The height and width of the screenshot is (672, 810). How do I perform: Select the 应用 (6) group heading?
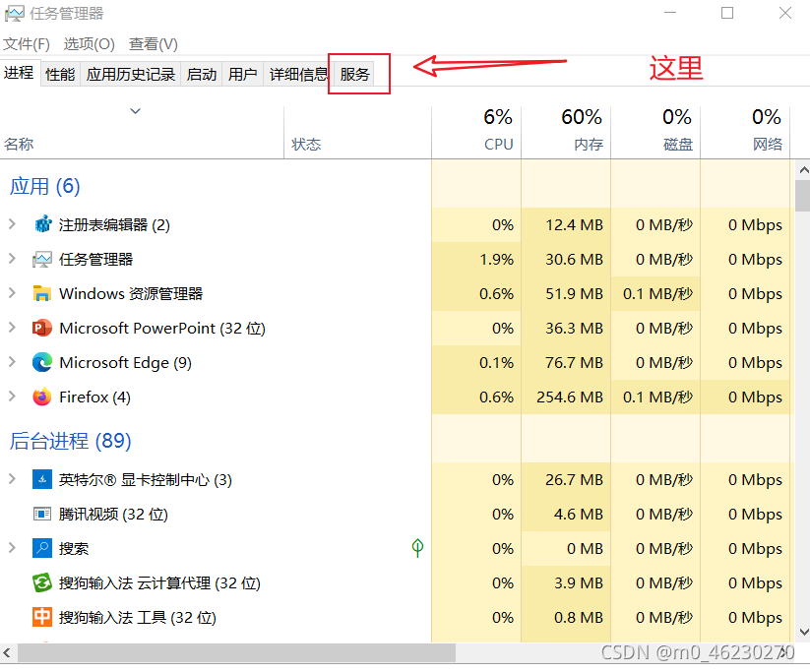(x=45, y=187)
